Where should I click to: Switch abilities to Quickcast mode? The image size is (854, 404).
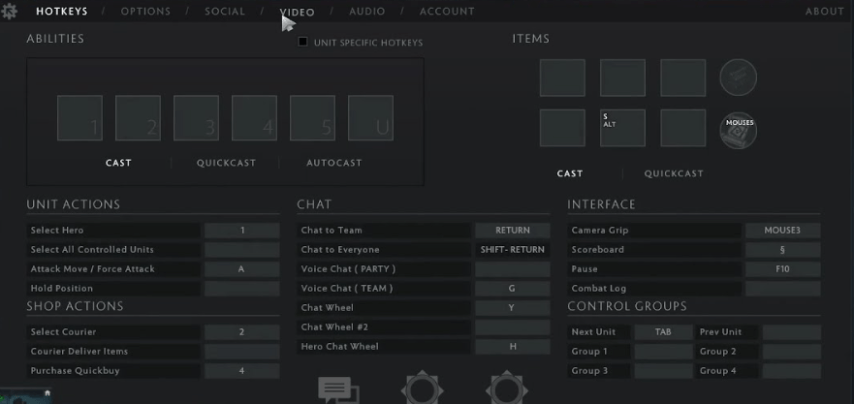[226, 163]
